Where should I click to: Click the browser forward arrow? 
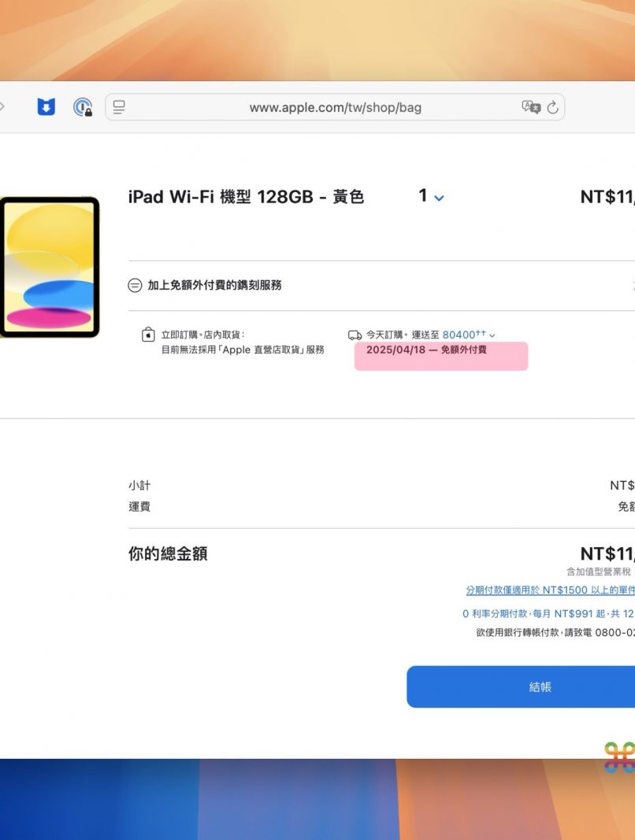pyautogui.click(x=2, y=107)
